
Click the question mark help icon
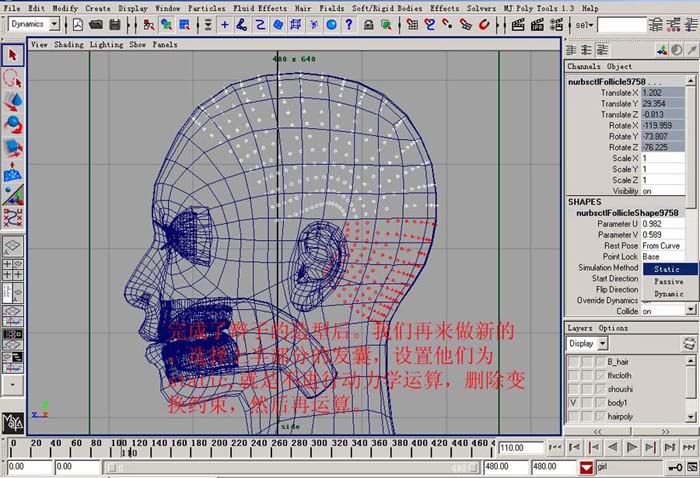pyautogui.click(x=349, y=25)
